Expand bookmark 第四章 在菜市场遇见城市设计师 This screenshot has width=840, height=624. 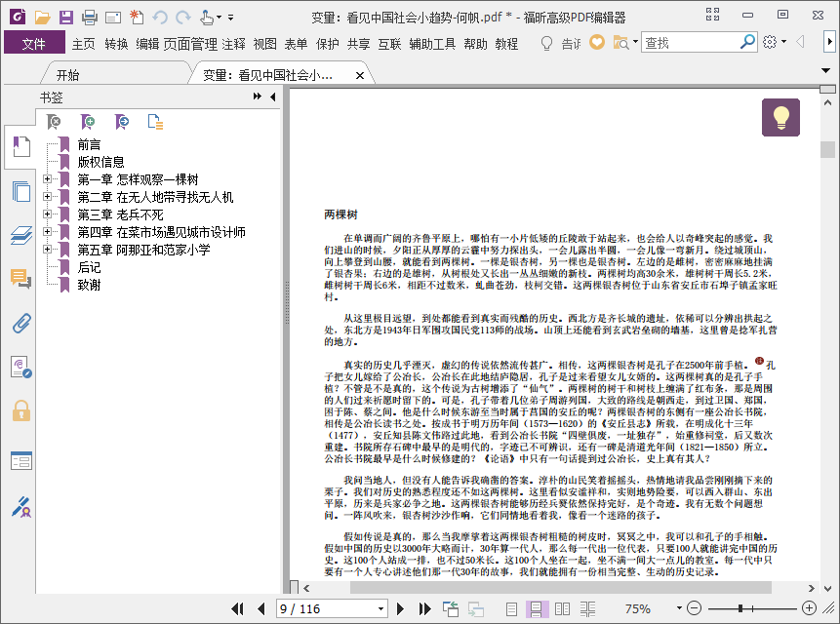click(x=47, y=232)
